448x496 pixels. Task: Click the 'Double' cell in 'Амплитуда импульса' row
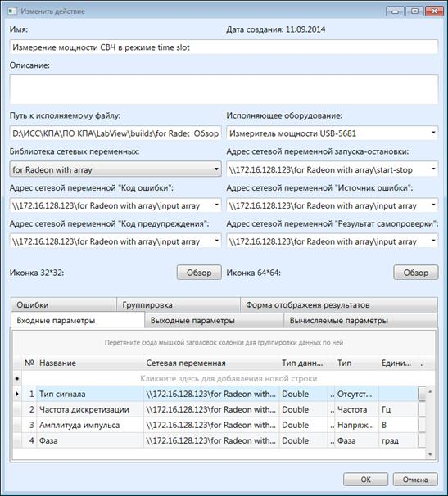click(303, 425)
